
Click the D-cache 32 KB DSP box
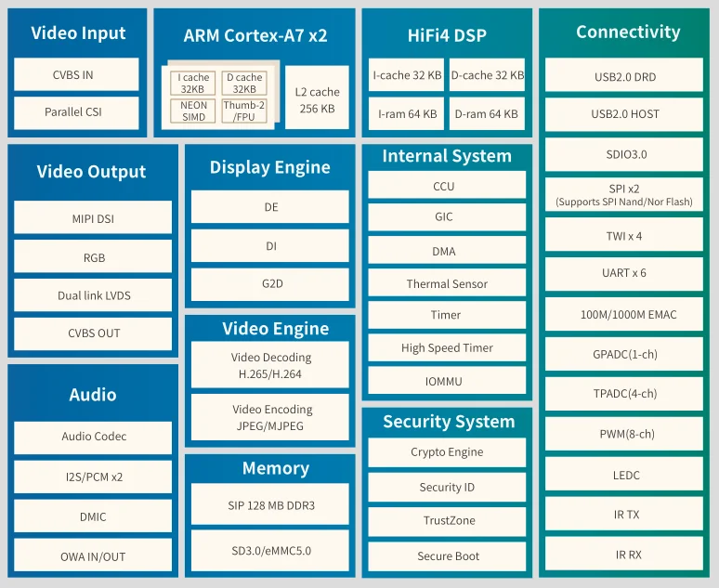pos(487,74)
